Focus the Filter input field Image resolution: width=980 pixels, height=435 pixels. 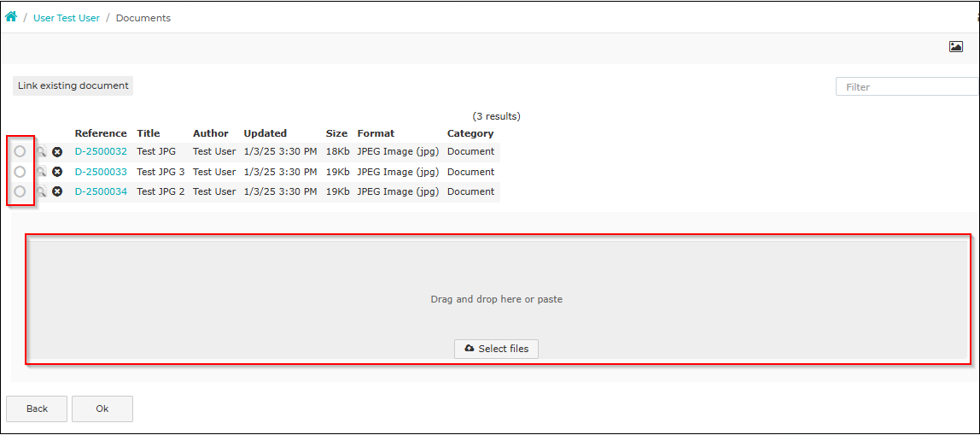pos(907,87)
